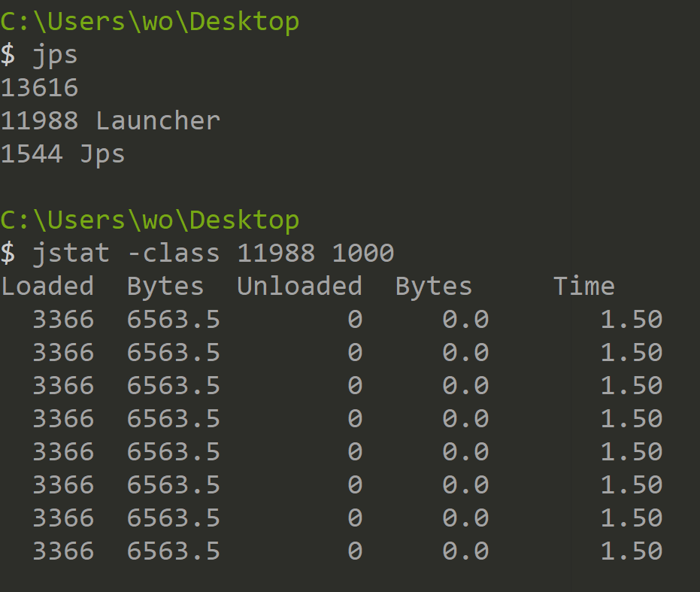Image resolution: width=700 pixels, height=592 pixels.
Task: Select 6563.5 in the last data row
Action: tap(173, 551)
